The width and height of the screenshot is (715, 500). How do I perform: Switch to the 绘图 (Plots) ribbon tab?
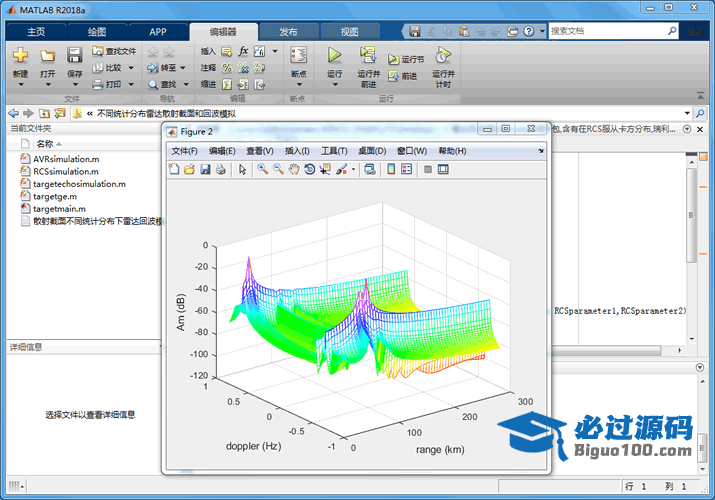(x=96, y=31)
